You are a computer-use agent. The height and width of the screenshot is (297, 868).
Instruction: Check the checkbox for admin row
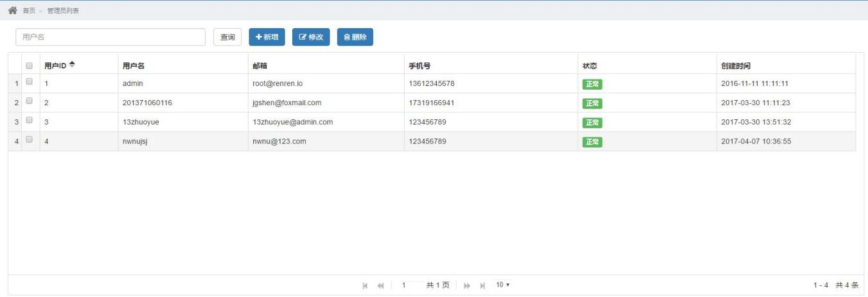(x=29, y=82)
